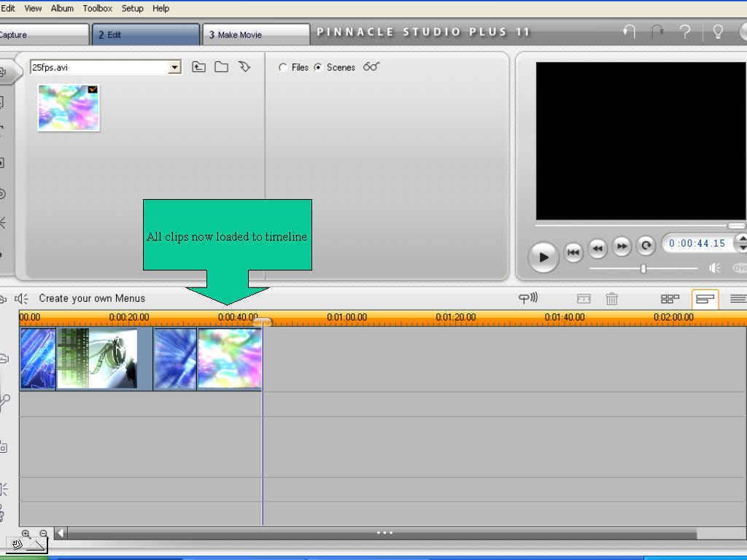Select the blue starburst timeline clip
Viewport: 747px width, 560px height.
(175, 359)
